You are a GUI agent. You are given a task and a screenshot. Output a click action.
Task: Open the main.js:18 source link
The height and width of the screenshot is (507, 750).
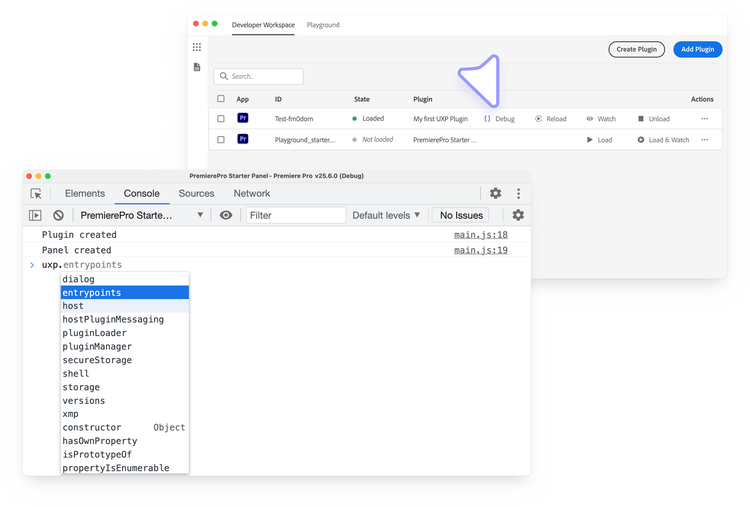481,235
